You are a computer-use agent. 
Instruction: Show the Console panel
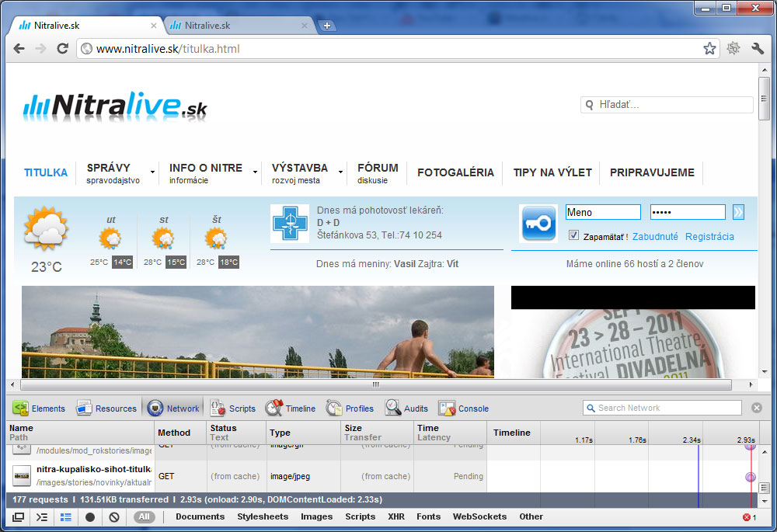point(464,409)
